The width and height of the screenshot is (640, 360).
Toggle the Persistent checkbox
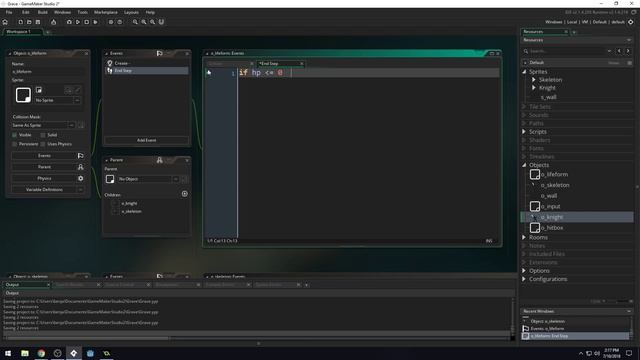(15, 144)
